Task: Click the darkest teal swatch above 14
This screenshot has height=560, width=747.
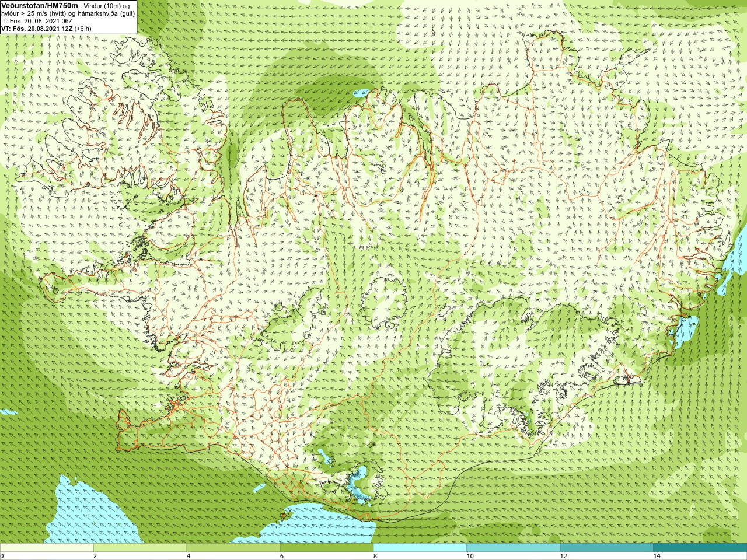Action: [700, 548]
